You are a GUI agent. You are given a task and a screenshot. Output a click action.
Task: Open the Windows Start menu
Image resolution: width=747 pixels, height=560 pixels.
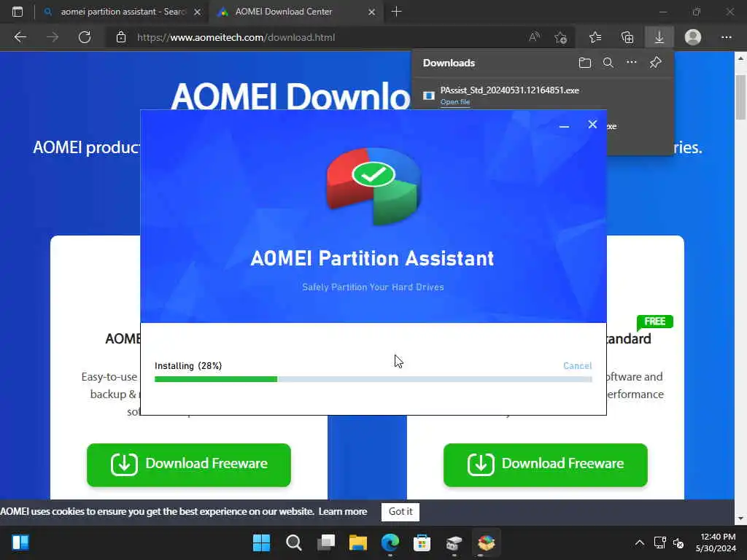[x=261, y=542]
